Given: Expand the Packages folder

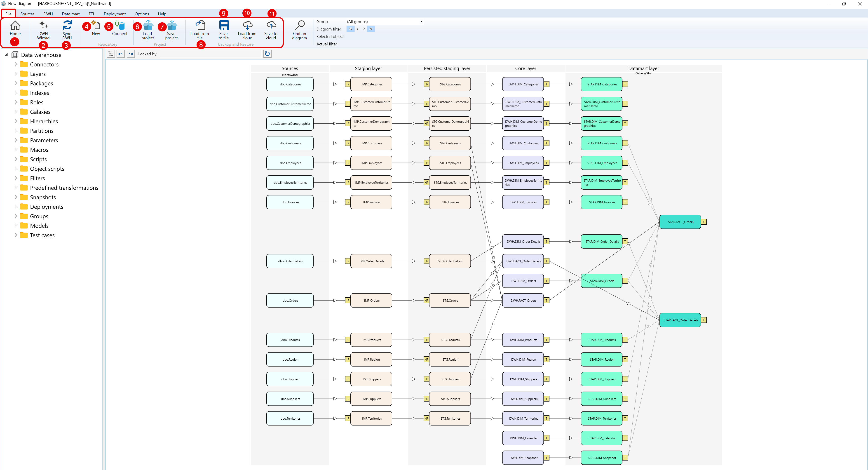Looking at the screenshot, I should coord(16,83).
